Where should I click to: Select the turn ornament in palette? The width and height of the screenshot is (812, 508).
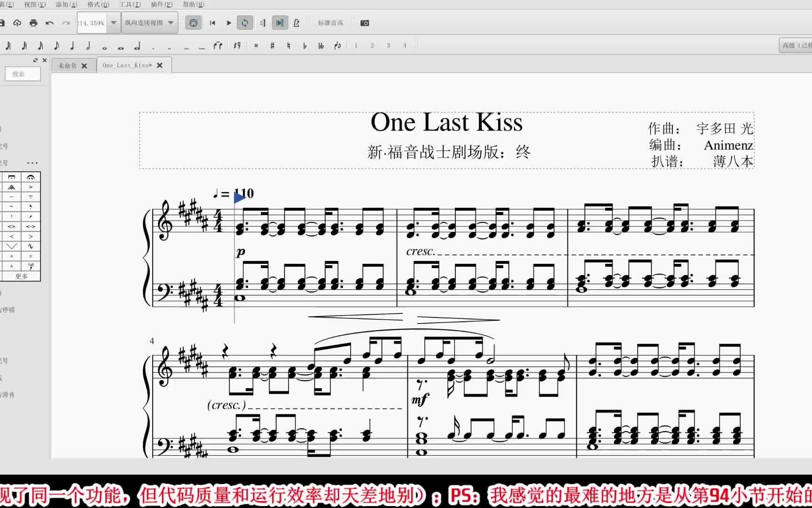31,246
